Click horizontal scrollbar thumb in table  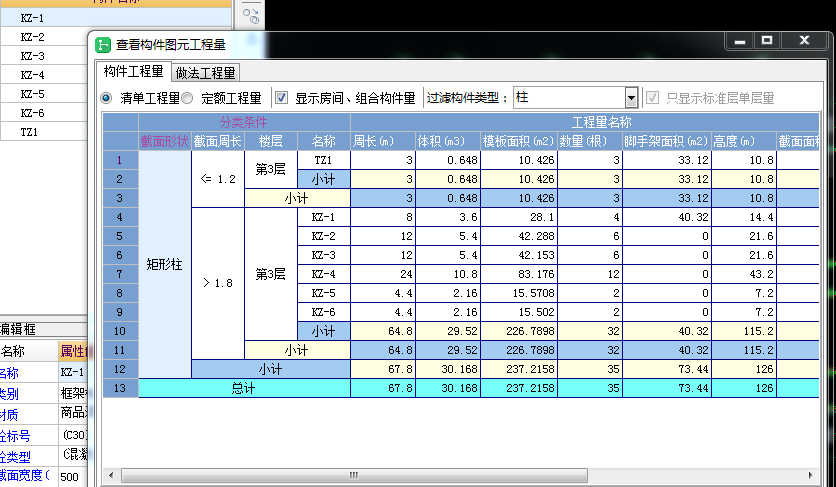pyautogui.click(x=355, y=475)
